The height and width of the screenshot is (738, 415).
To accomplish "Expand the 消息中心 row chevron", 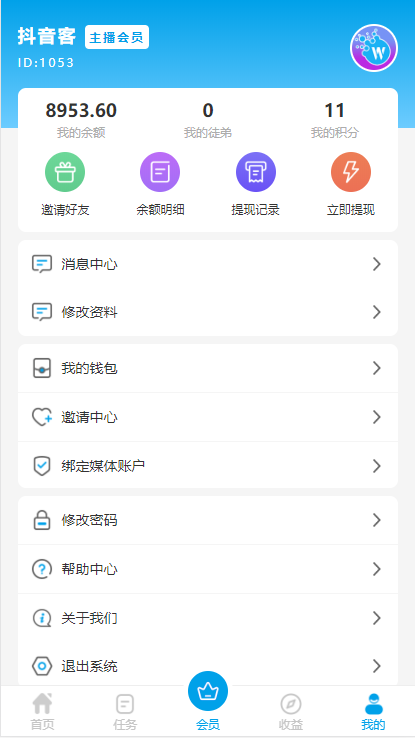I will (376, 265).
